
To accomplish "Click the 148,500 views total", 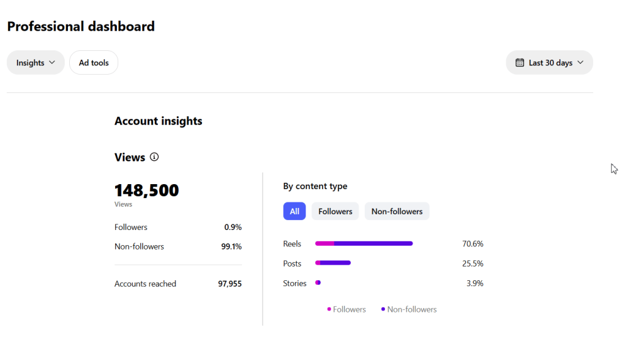I will click(x=147, y=190).
